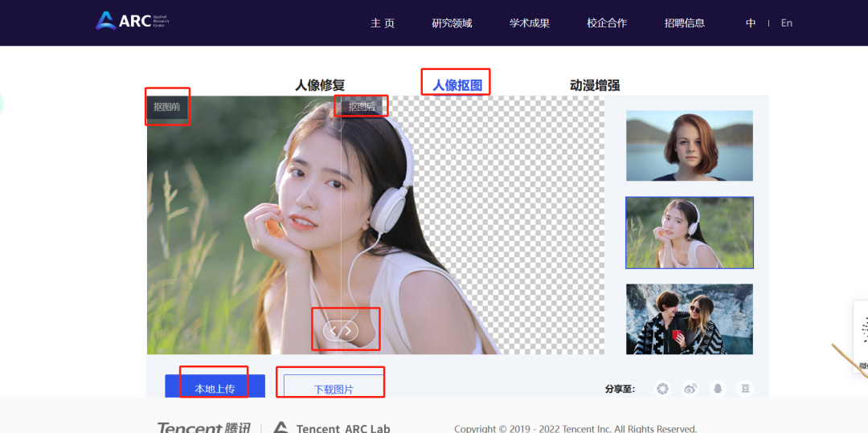The width and height of the screenshot is (868, 433).
Task: Click the Tencent ARC Lab footer logo
Action: pos(332,428)
